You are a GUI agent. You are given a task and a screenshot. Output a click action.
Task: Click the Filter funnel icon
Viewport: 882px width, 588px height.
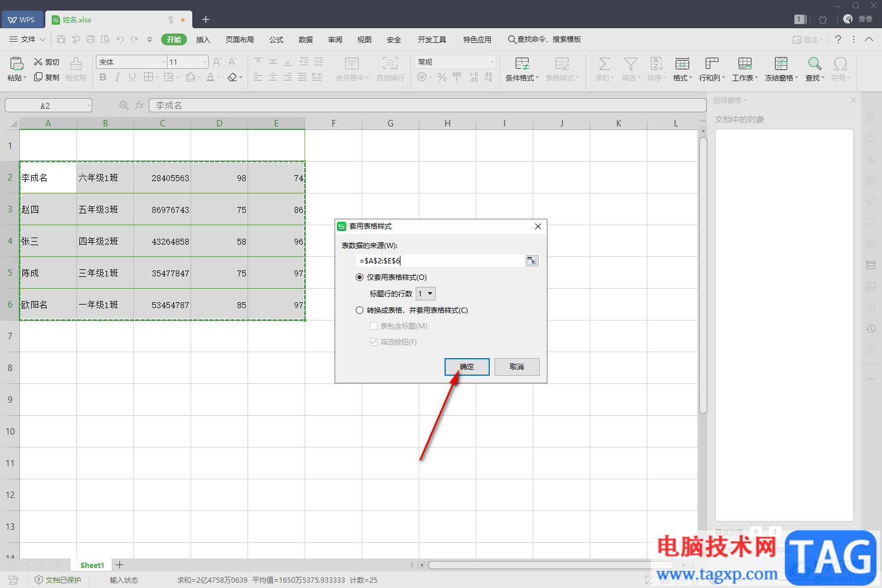click(631, 64)
